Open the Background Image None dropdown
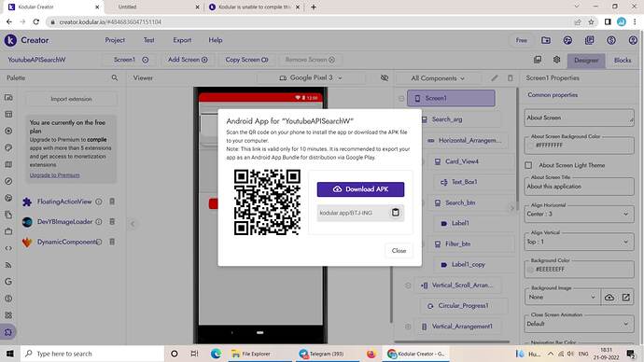Image resolution: width=644 pixels, height=362 pixels. [562, 297]
